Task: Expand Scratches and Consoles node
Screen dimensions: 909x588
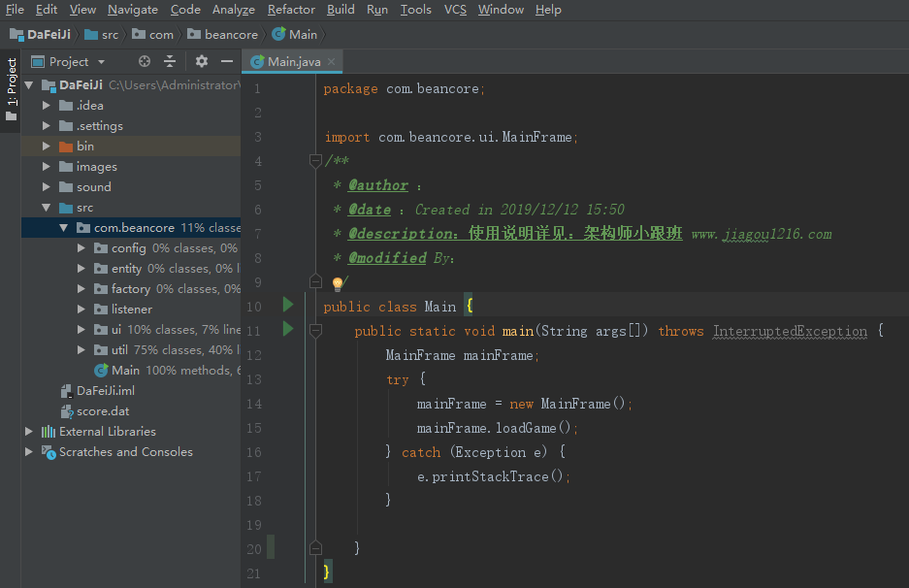Action: click(29, 452)
